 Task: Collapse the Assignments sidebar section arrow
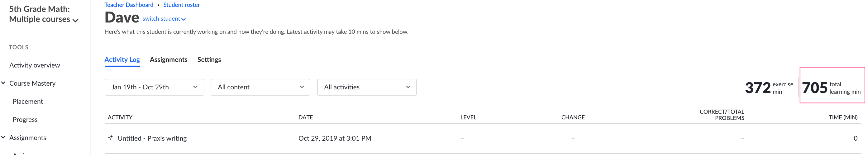(3, 137)
